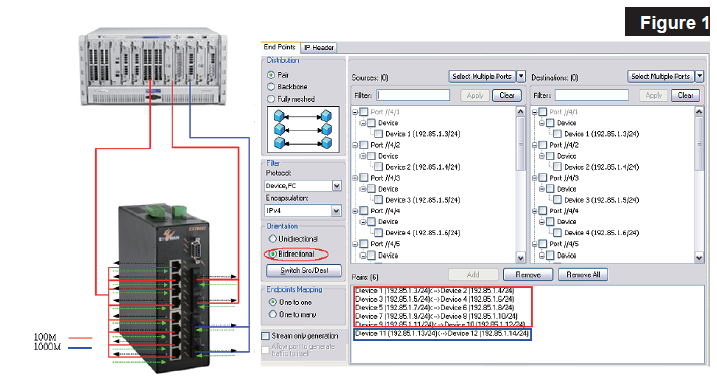Viewport: 717px width, 382px height.
Task: Select Unidirectional orientation
Action: [273, 239]
